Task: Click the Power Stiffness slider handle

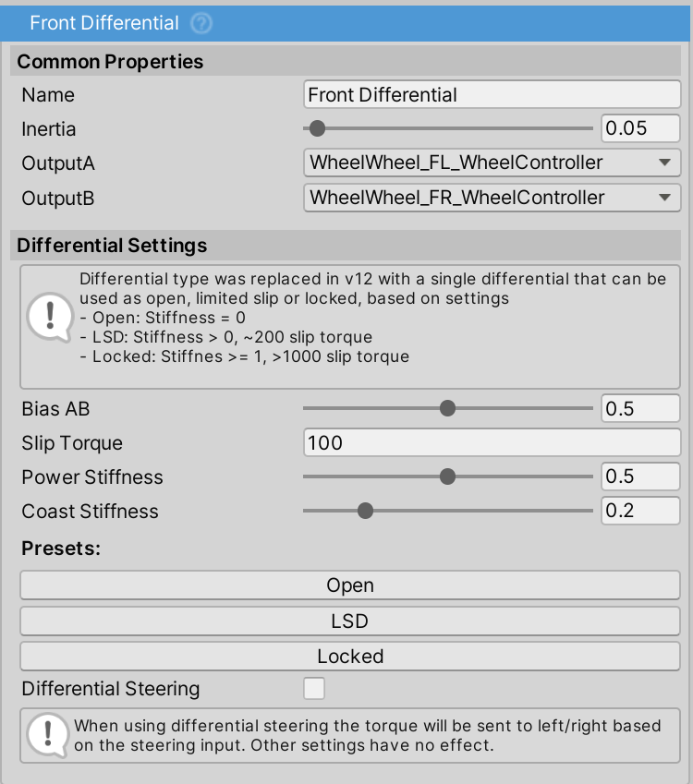Action: 448,476
